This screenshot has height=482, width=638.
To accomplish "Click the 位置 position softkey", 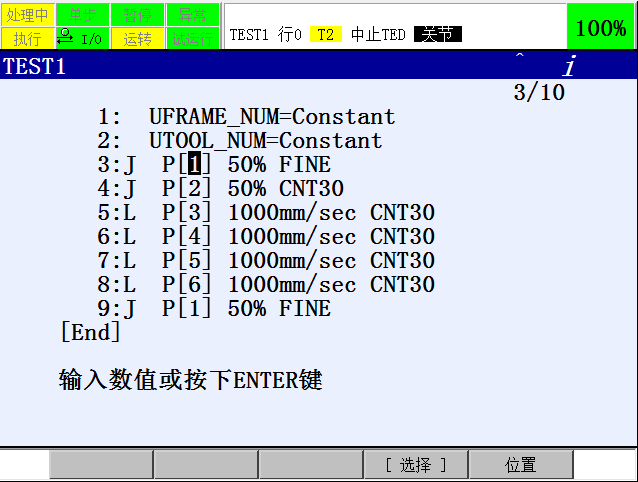I will [x=521, y=465].
